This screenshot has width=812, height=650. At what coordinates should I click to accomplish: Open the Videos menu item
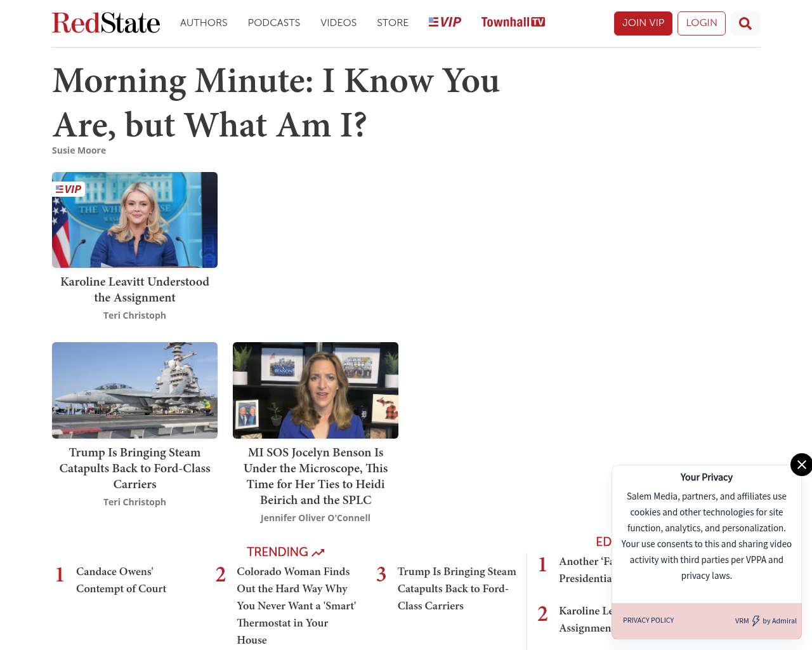[338, 23]
